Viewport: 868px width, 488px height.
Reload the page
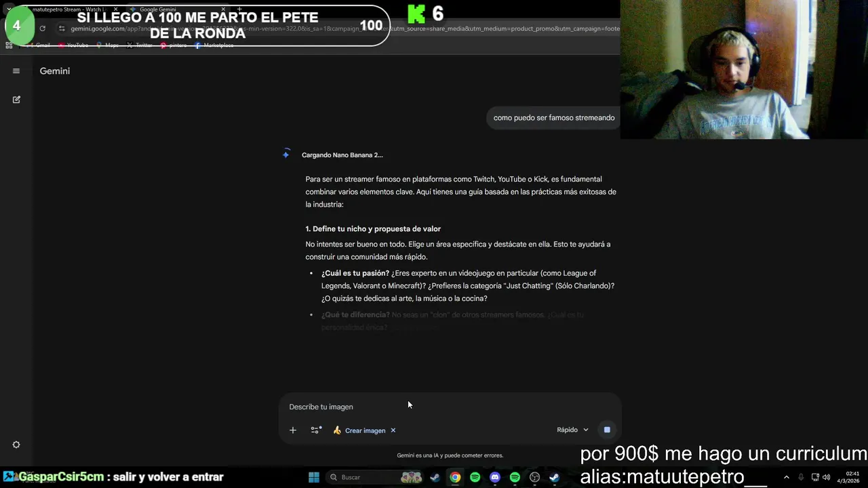click(42, 28)
